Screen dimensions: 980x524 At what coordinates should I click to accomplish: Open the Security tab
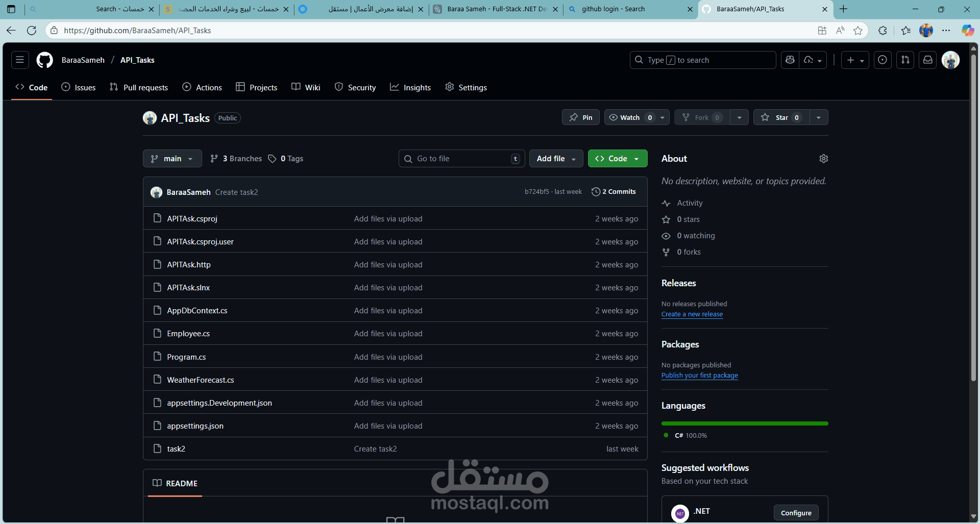click(355, 87)
